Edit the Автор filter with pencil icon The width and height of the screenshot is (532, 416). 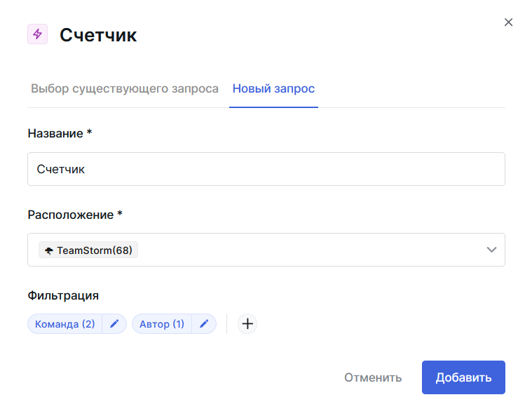204,324
